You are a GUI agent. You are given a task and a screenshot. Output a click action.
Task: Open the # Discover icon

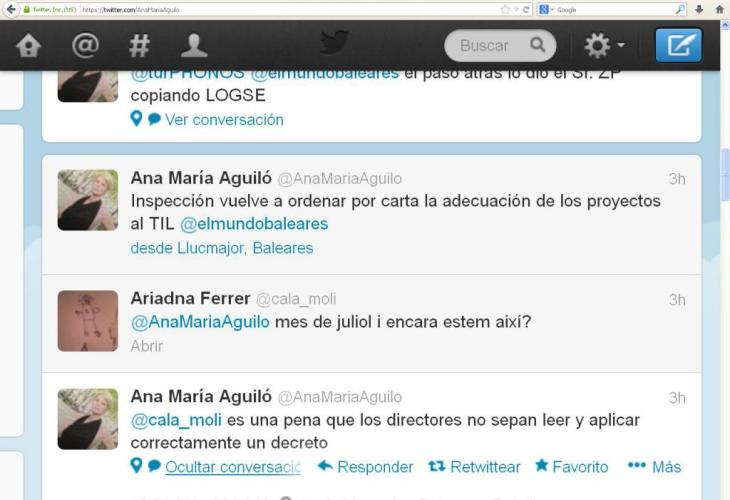139,46
